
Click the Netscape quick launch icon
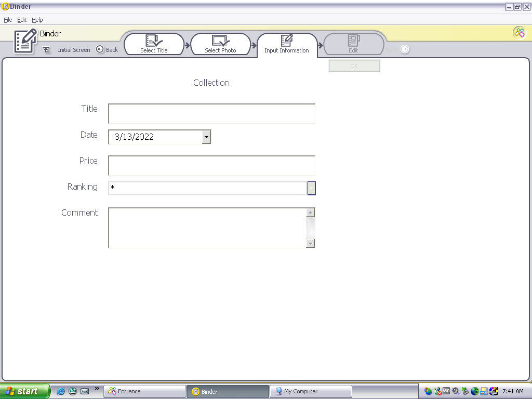tap(73, 391)
